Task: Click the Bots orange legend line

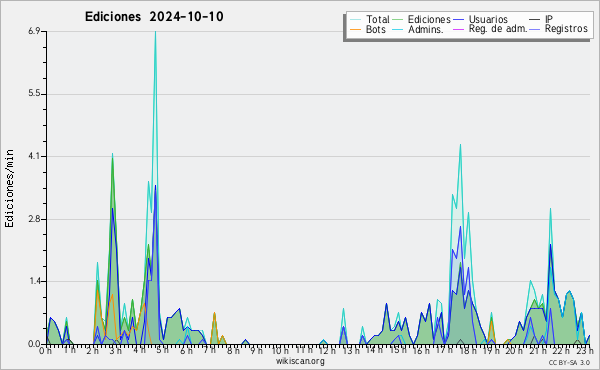Action: pyautogui.click(x=355, y=29)
